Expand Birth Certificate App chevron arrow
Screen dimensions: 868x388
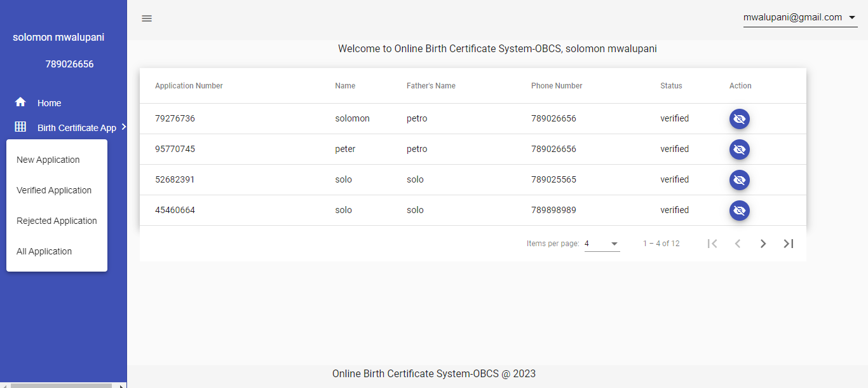pyautogui.click(x=124, y=127)
